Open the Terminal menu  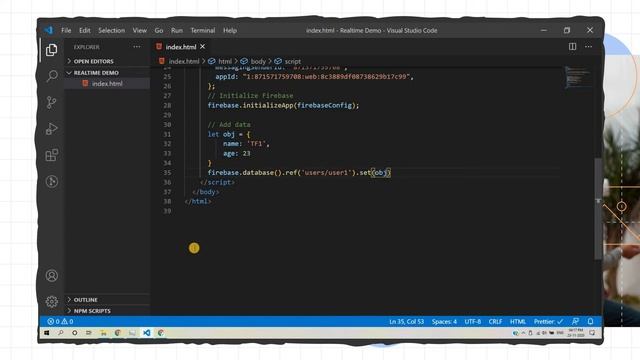[x=202, y=30]
